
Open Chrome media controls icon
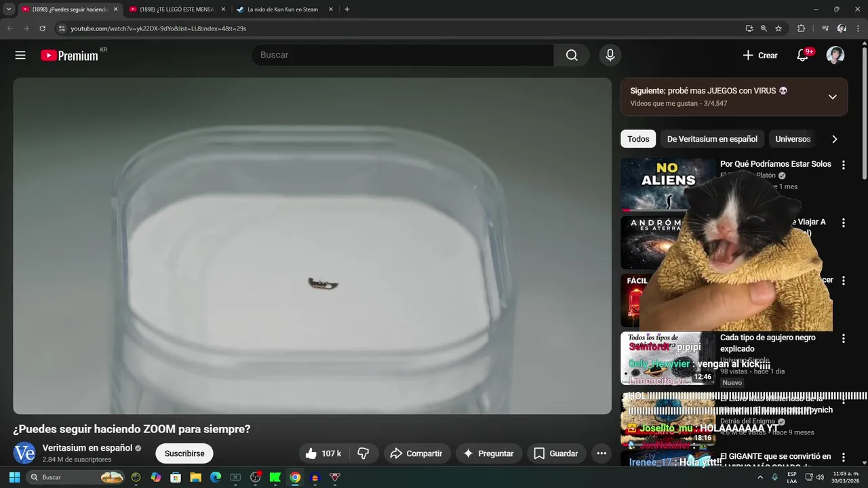(825, 28)
